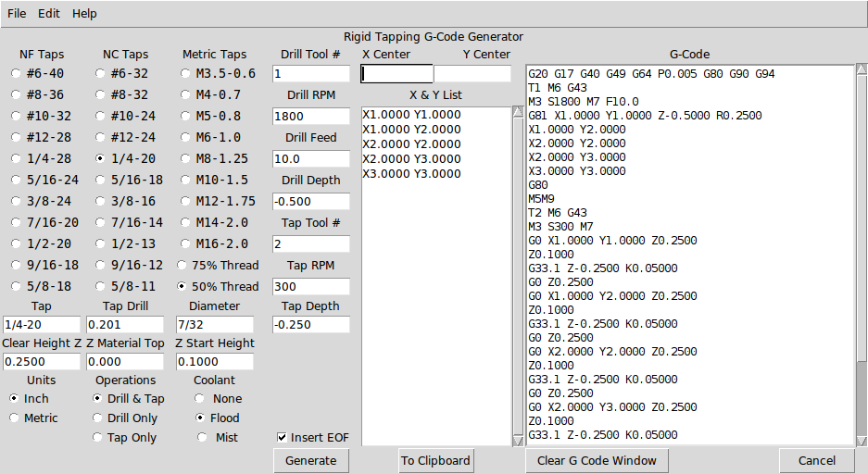Click the Tap Drill field showing 0.201

tap(125, 325)
